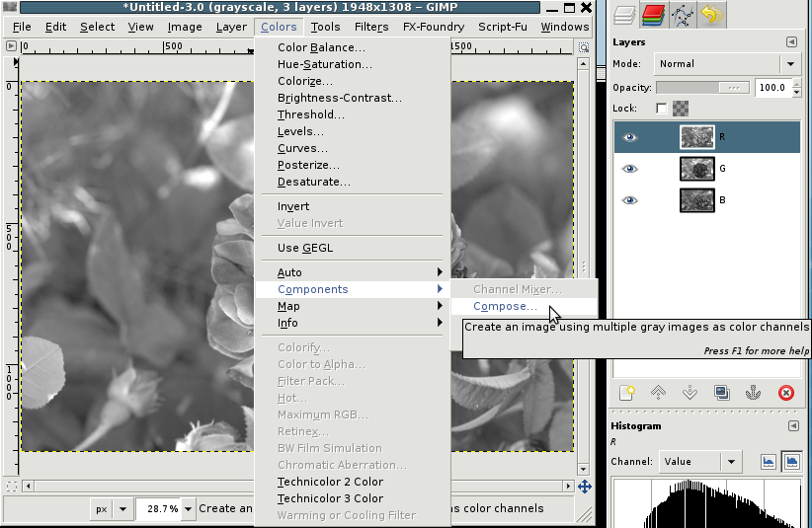This screenshot has width=812, height=528.
Task: Open image menu triangle at ruler origin
Action: pos(11,46)
